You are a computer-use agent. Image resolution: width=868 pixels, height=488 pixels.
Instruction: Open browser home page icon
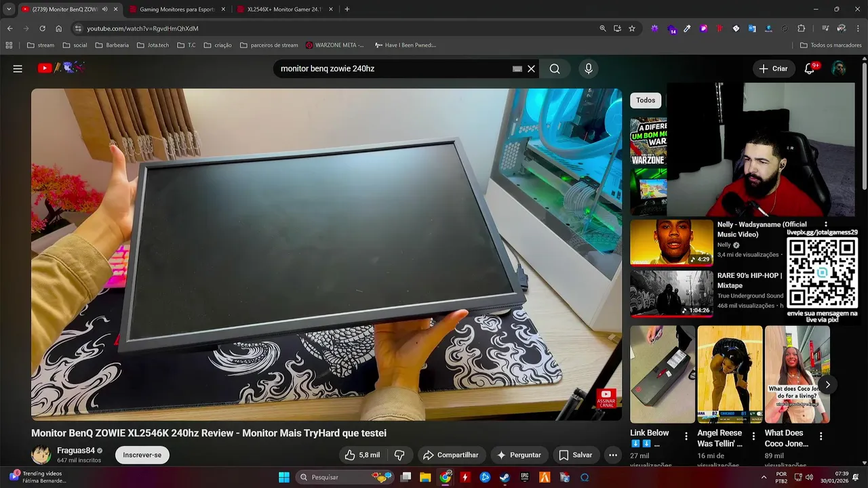pyautogui.click(x=58, y=28)
